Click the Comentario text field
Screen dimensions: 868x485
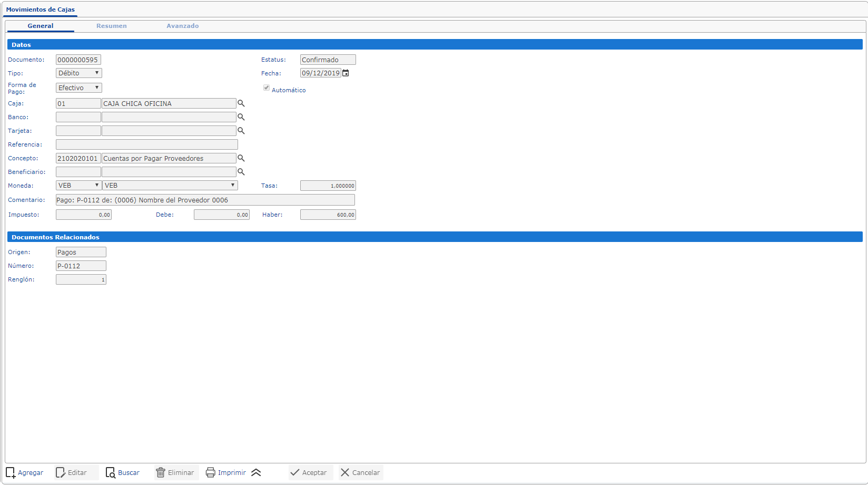(x=205, y=200)
